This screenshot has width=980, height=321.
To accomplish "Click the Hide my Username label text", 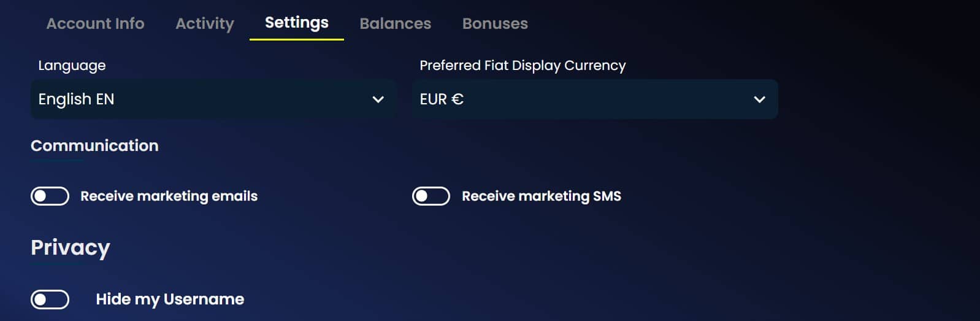I will (x=170, y=299).
